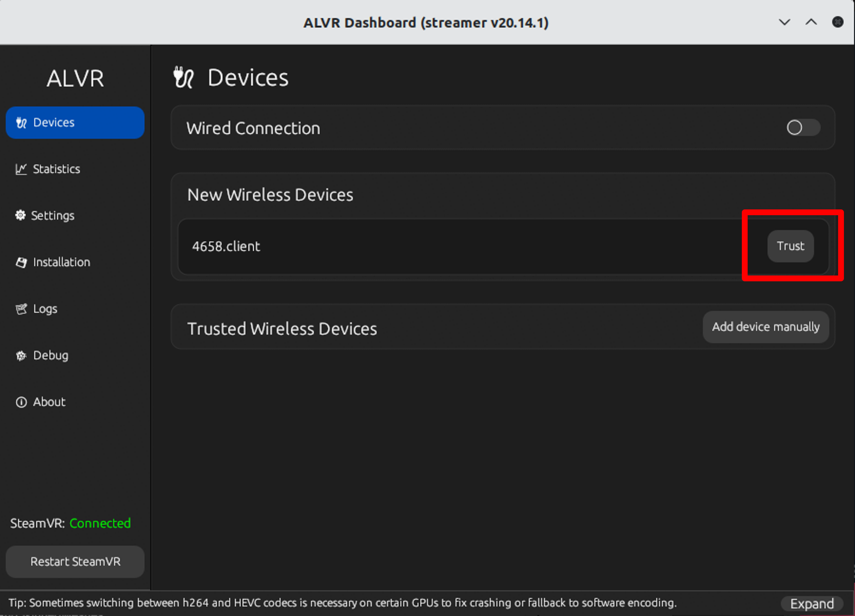This screenshot has height=616, width=855.
Task: Select the 4658.client device entry
Action: click(x=226, y=246)
